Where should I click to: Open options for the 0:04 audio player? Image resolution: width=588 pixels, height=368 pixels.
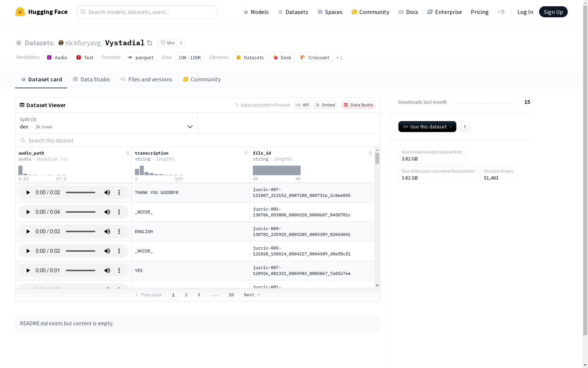click(119, 212)
